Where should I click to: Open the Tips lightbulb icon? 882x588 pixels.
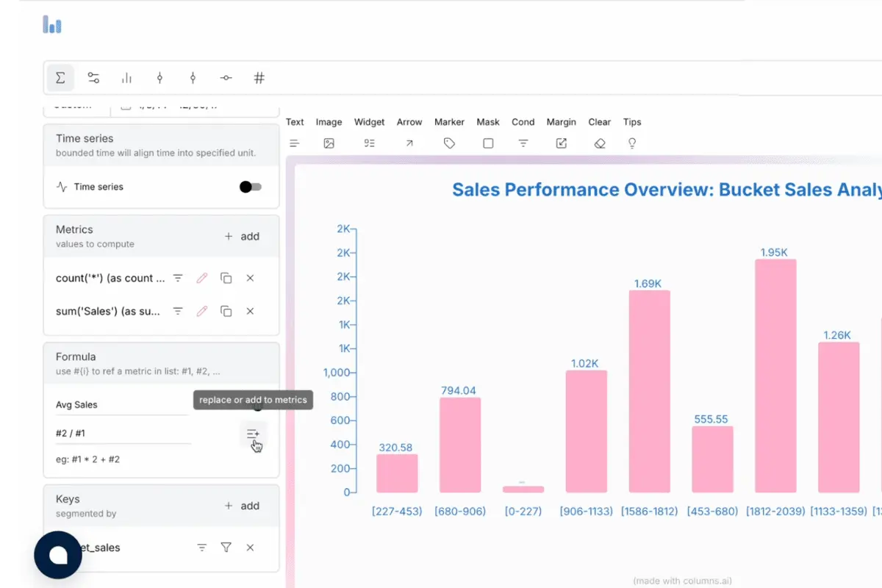click(x=631, y=143)
